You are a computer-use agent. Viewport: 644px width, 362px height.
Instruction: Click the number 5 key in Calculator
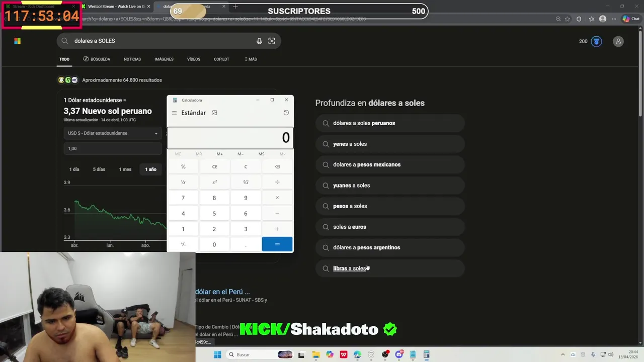(x=214, y=213)
